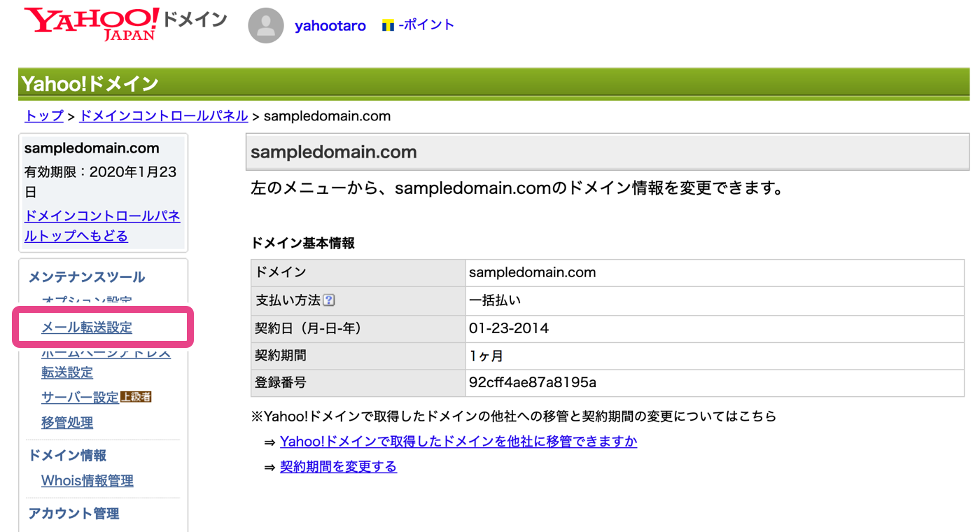Click the user avatar icon
The image size is (980, 532).
click(x=266, y=26)
